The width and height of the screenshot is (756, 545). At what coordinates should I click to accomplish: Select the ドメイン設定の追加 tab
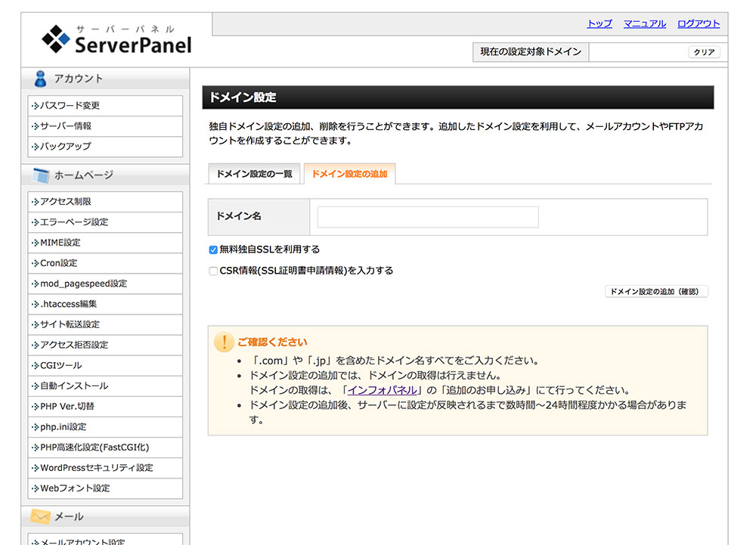click(x=349, y=174)
